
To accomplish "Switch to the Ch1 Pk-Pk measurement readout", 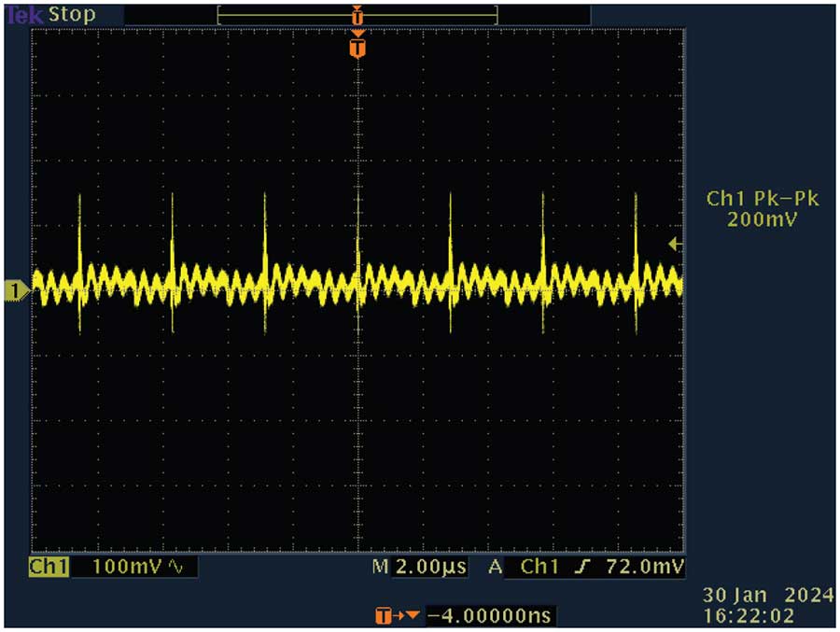I will pos(764,197).
